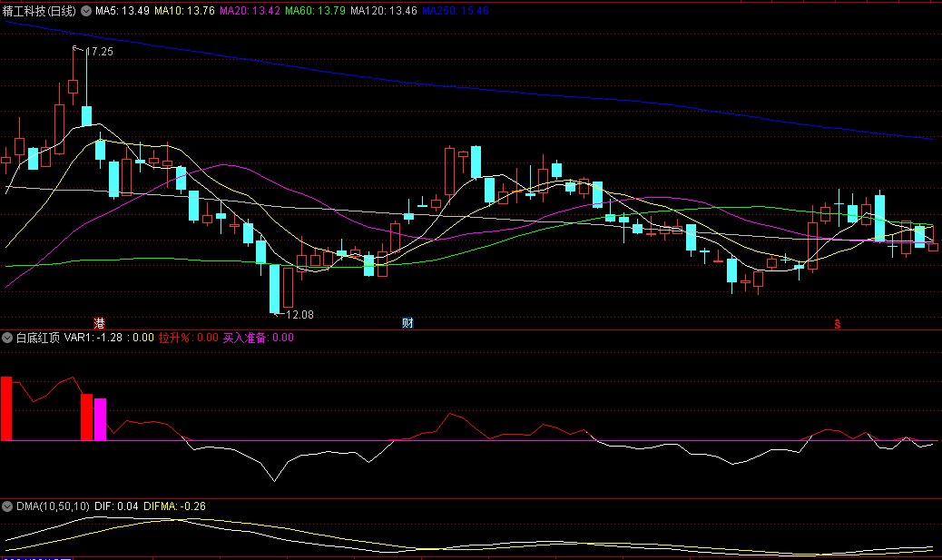Image resolution: width=942 pixels, height=560 pixels.
Task: Expand the 白底红顶 indicator menu arrow
Action: 7,338
